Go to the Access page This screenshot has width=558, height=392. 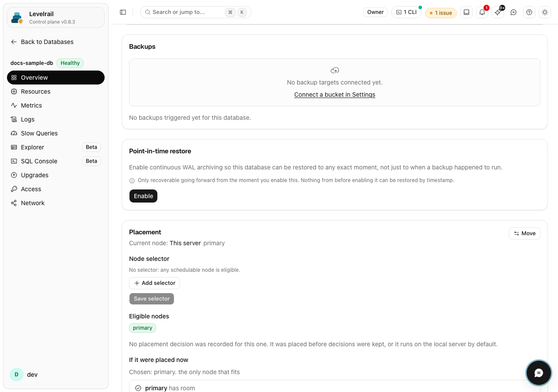[x=56, y=189]
